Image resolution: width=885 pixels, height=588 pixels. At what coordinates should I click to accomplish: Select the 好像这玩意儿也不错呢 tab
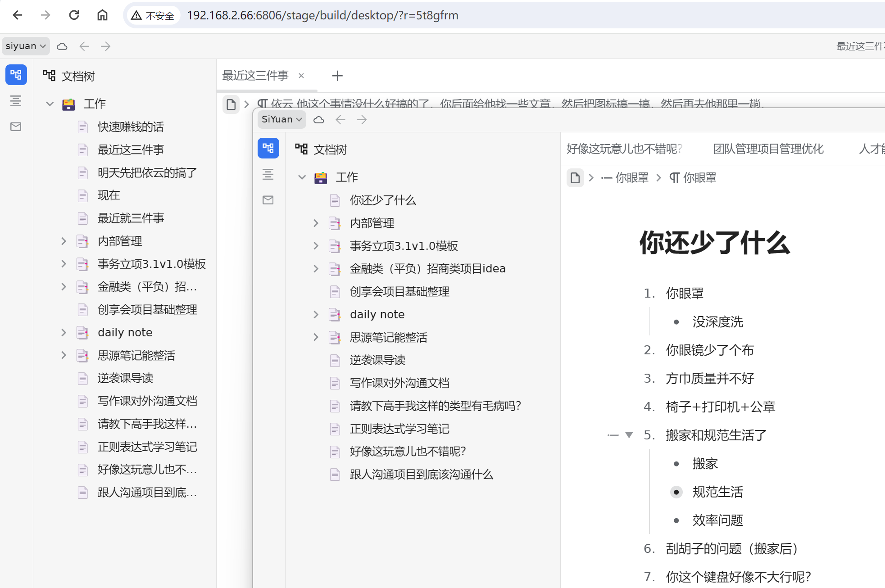pyautogui.click(x=625, y=149)
